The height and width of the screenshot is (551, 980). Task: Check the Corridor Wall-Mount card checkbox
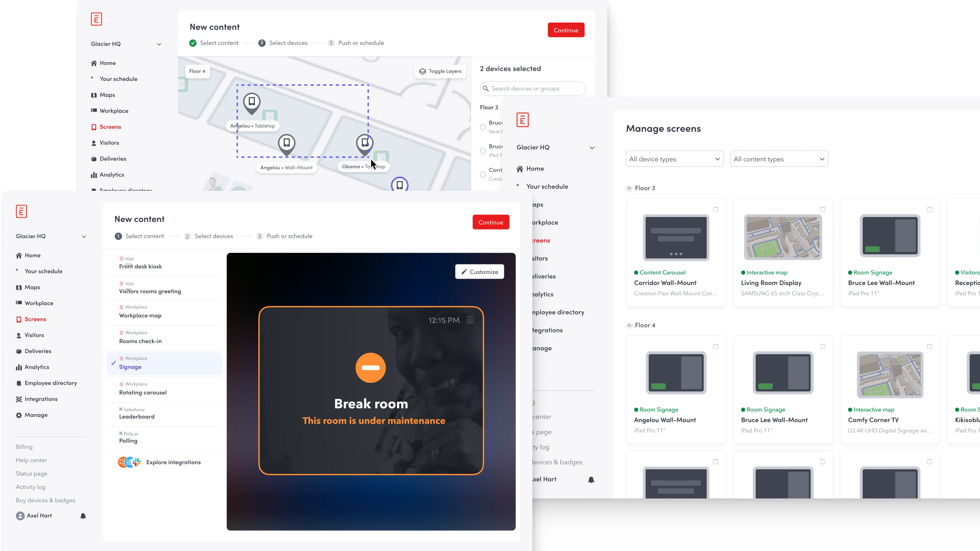click(715, 209)
